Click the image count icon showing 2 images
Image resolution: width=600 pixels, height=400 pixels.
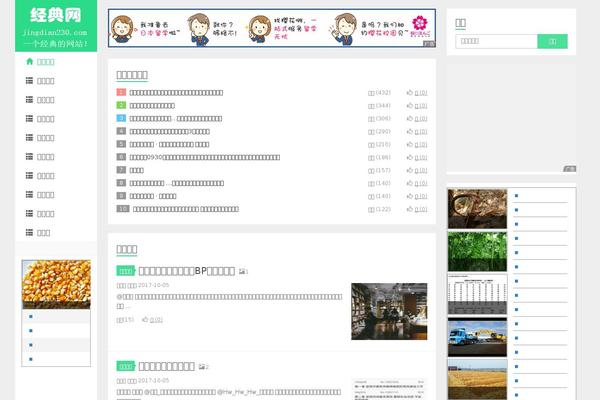point(204,367)
